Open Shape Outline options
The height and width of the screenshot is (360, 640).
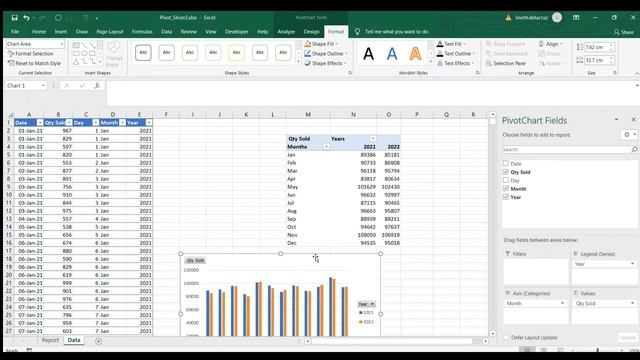(326, 53)
